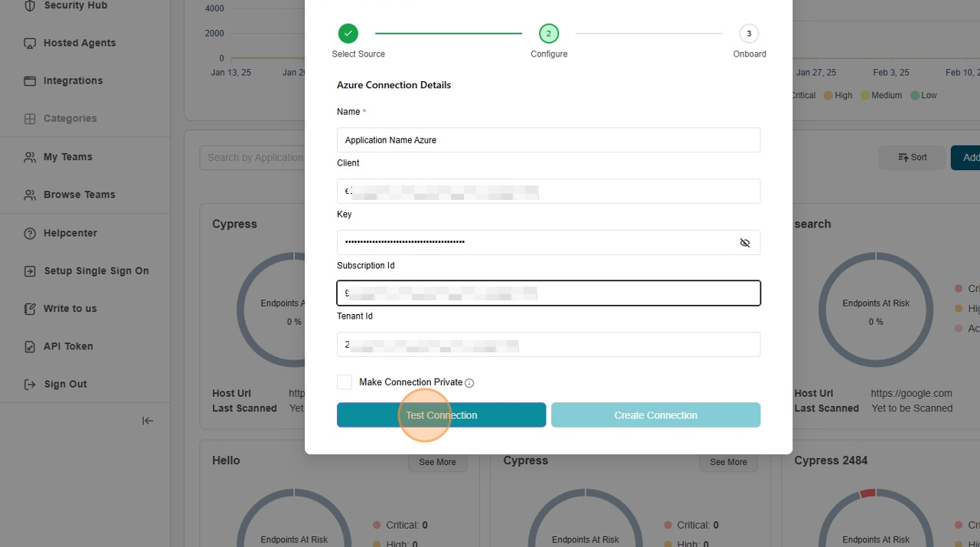The height and width of the screenshot is (547, 980).
Task: Click the Hosted Agents sidebar icon
Action: 30,44
